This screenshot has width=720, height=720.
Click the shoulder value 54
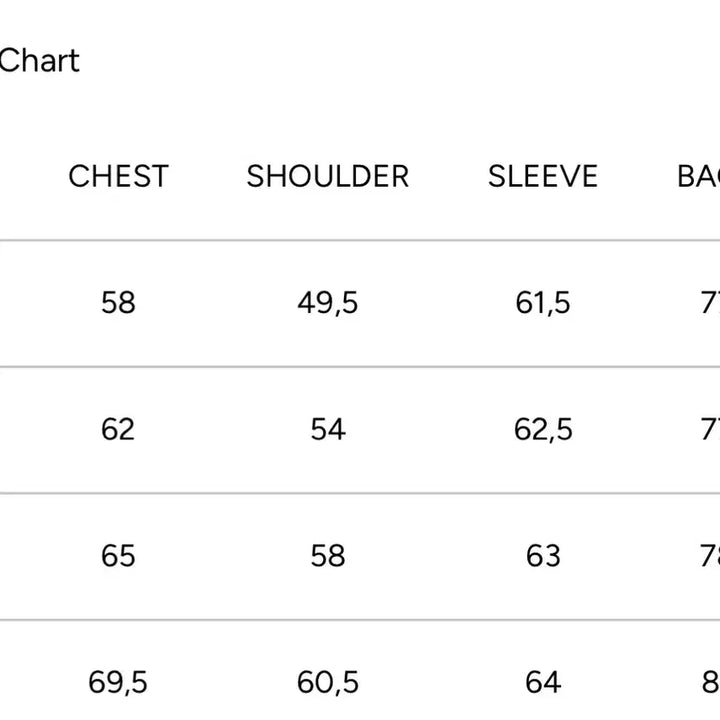click(x=328, y=429)
